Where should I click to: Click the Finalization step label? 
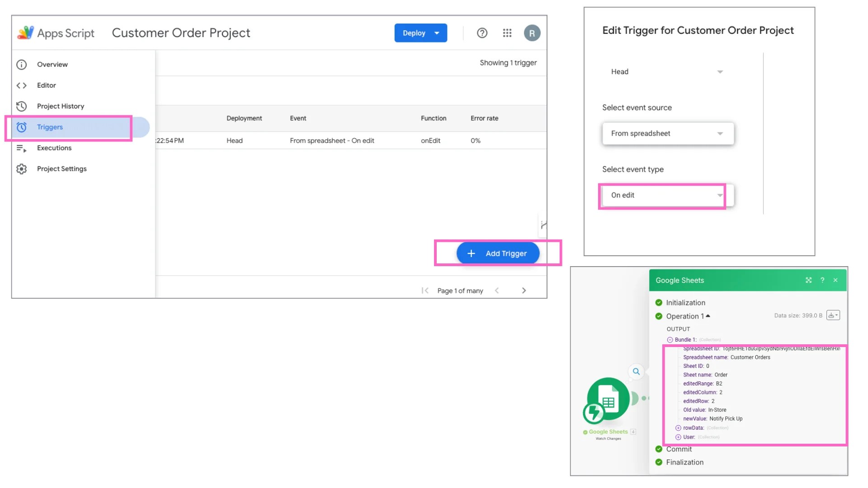click(684, 462)
